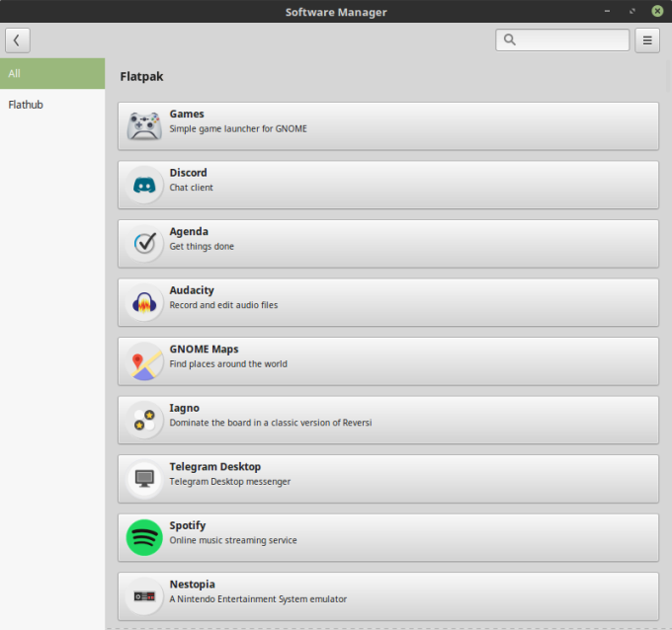This screenshot has height=630, width=672.
Task: Click the Discord logo icon
Action: click(x=144, y=185)
